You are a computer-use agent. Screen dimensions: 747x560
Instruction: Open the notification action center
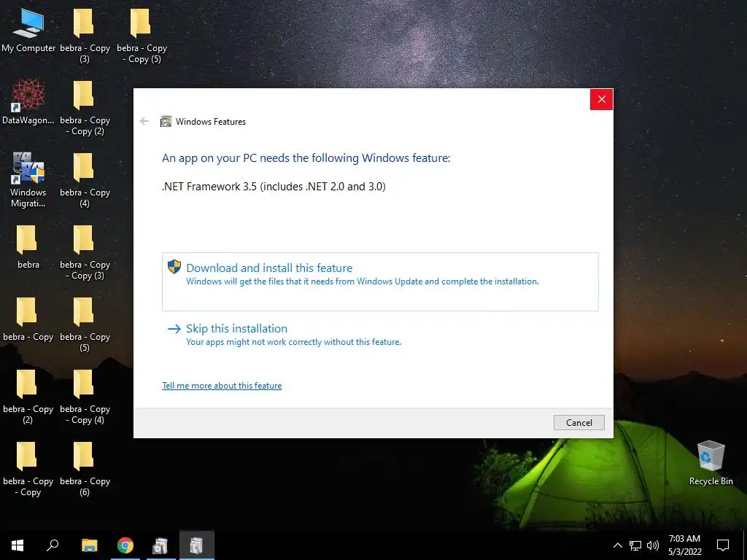723,545
